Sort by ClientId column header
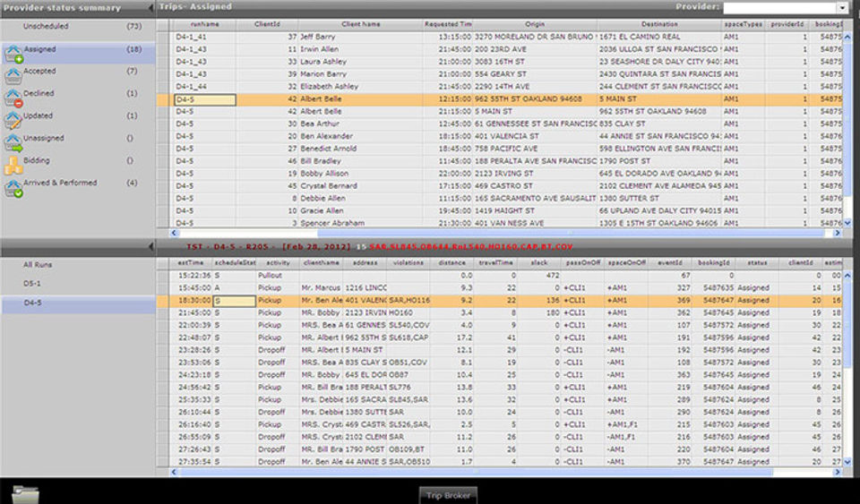Image resolution: width=860 pixels, height=504 pixels. tap(268, 25)
